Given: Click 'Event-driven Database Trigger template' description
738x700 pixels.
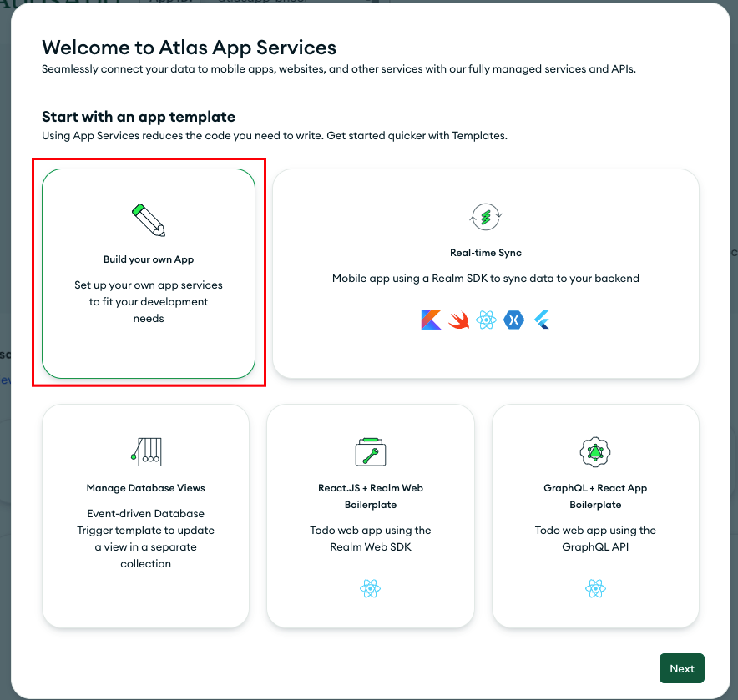Looking at the screenshot, I should (146, 538).
